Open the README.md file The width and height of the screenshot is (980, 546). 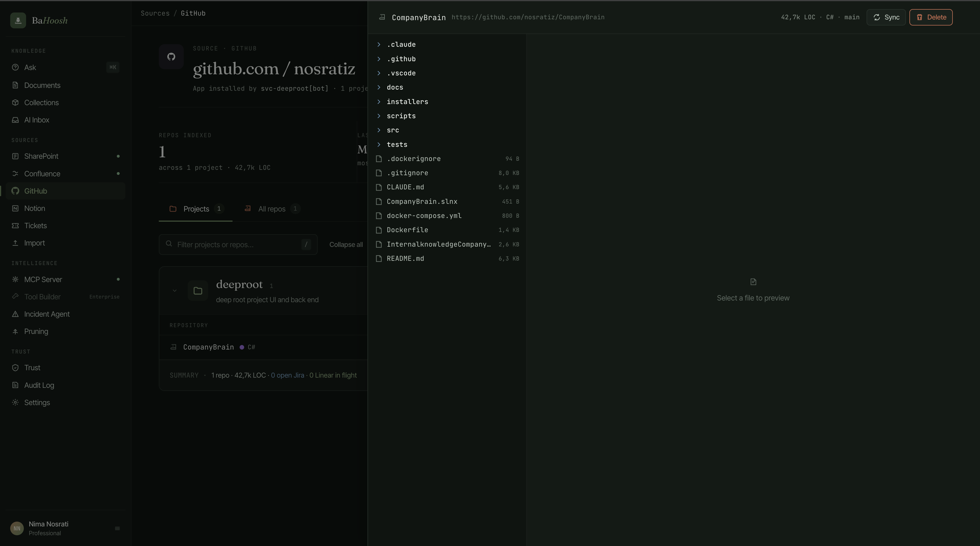[447, 259]
